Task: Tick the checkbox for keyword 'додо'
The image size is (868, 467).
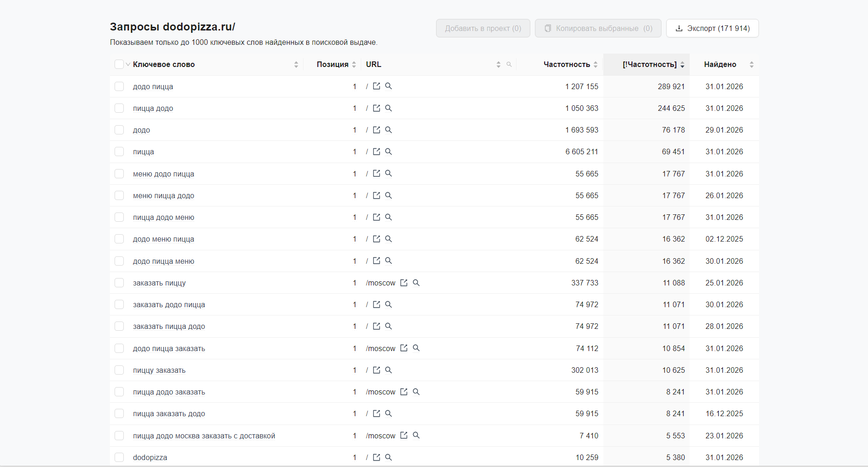Action: [x=119, y=130]
